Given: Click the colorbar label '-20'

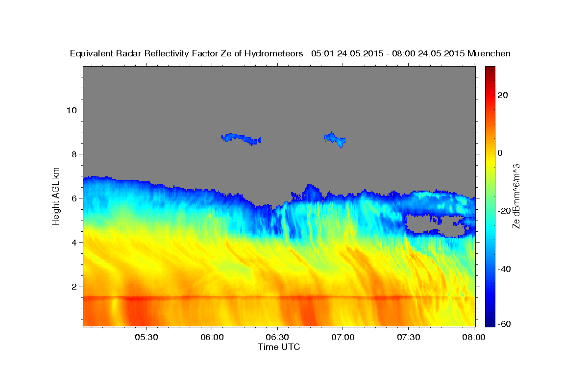Looking at the screenshot, I should pos(504,211).
